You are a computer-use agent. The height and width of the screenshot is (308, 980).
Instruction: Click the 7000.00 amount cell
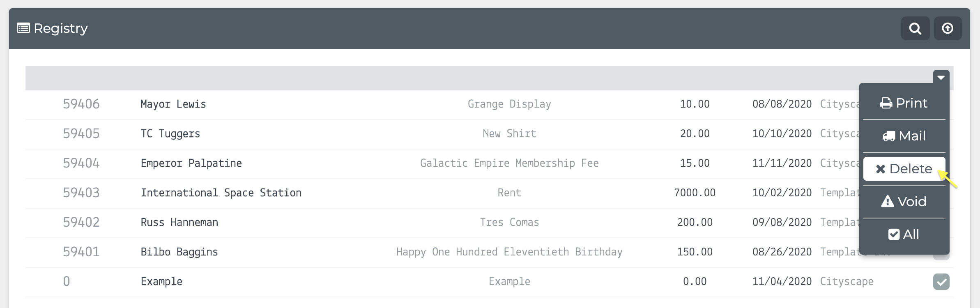pyautogui.click(x=695, y=193)
